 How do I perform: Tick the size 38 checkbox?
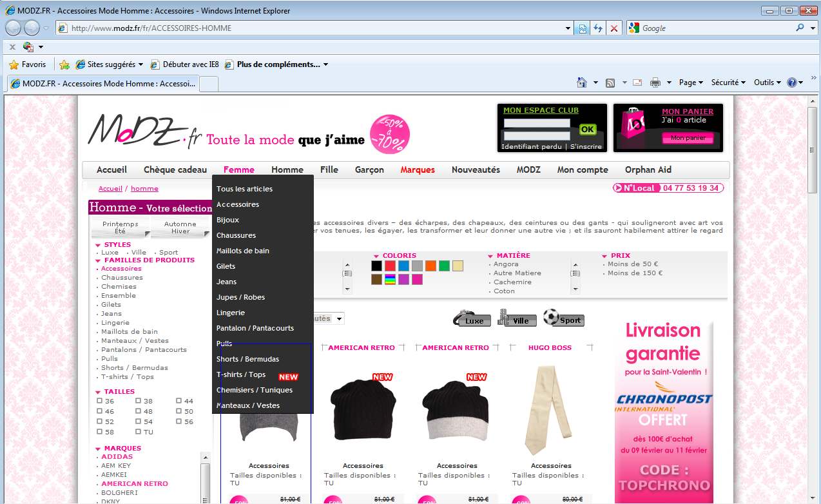(138, 401)
